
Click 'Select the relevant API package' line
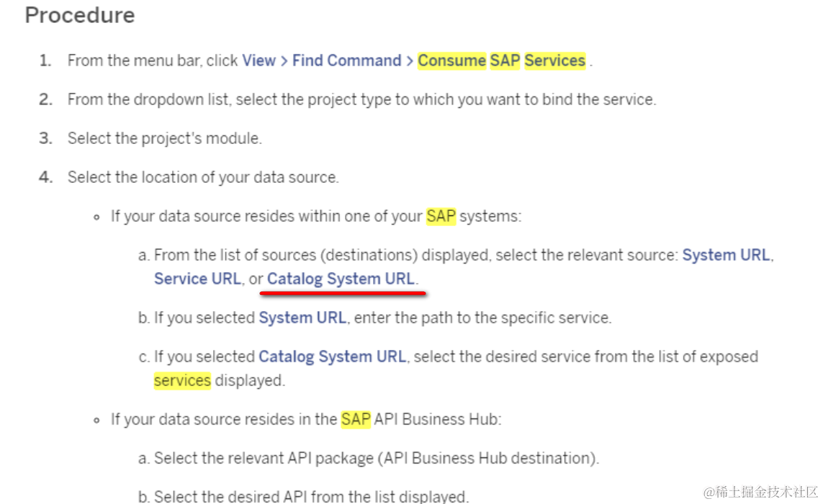click(x=376, y=459)
